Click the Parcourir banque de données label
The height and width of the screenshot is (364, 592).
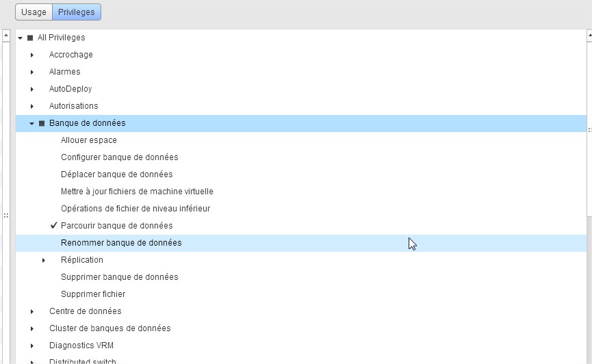[x=116, y=225]
